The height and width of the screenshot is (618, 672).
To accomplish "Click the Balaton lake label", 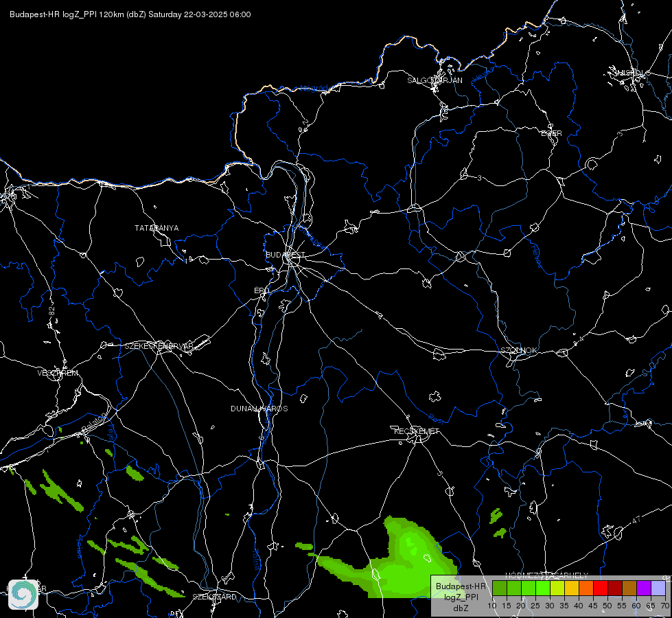I will (x=94, y=422).
